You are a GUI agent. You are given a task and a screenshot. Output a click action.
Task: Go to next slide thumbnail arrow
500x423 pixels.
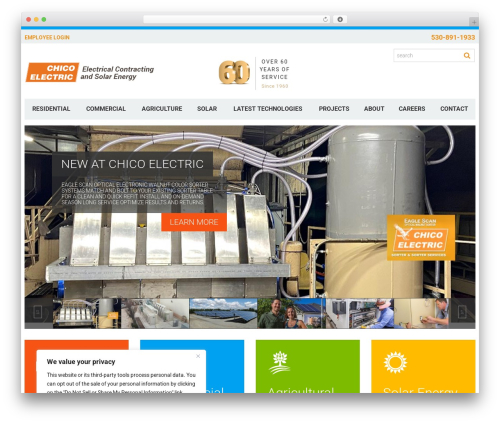click(462, 313)
